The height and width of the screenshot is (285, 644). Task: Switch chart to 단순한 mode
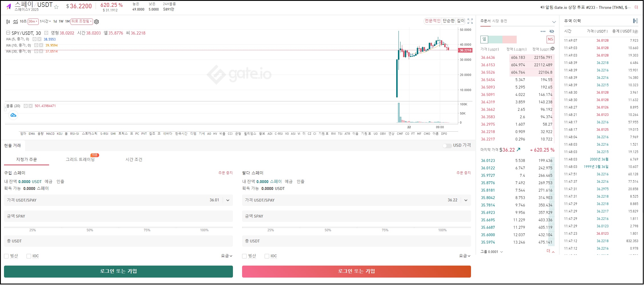coord(448,21)
